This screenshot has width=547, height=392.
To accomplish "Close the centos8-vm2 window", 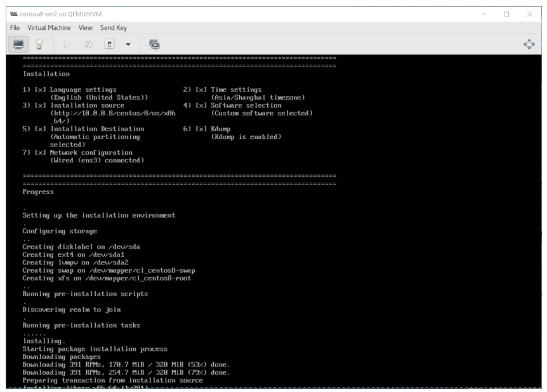I will [530, 14].
